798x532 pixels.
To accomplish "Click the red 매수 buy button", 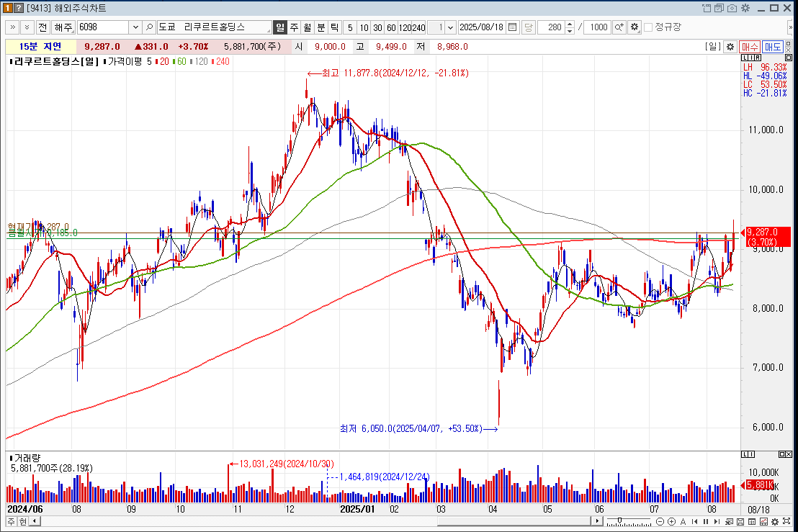I will coord(750,46).
